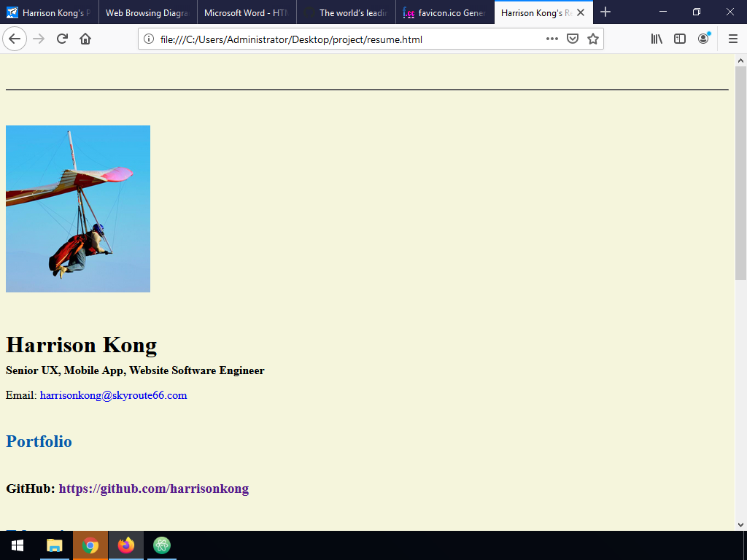Switch to first Harrison Kong's tab
This screenshot has height=560, width=747.
point(50,12)
